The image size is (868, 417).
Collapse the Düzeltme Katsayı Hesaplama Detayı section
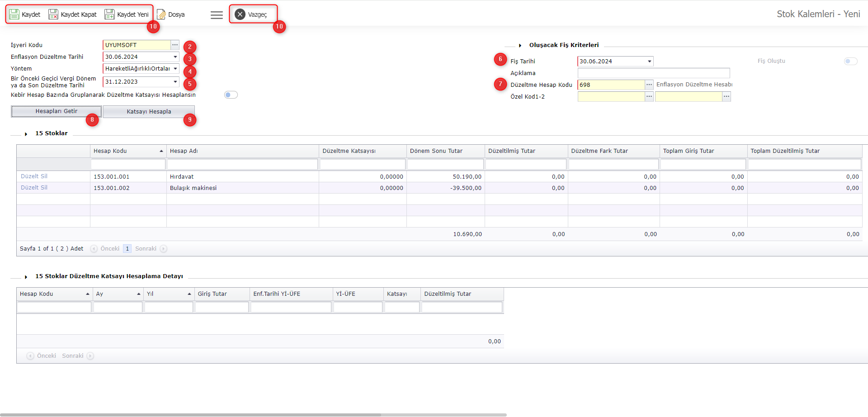click(x=26, y=277)
